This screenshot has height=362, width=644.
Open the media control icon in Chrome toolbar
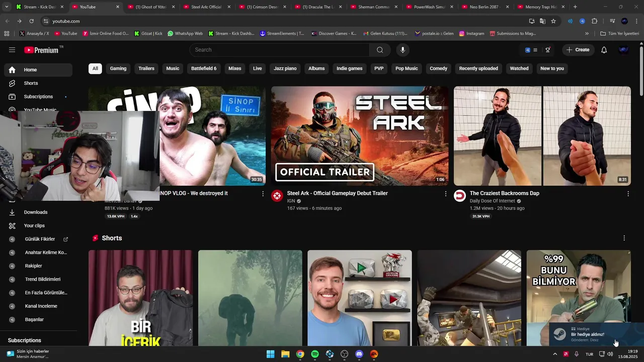click(x=612, y=21)
